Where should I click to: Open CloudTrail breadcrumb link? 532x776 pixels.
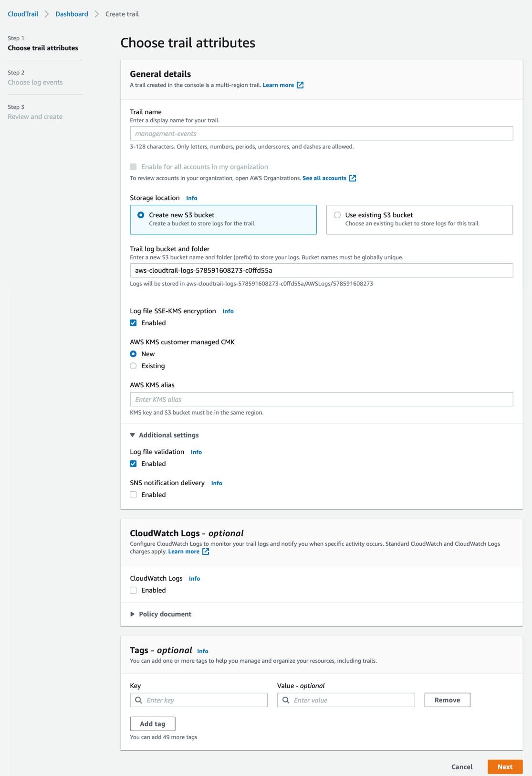point(23,14)
